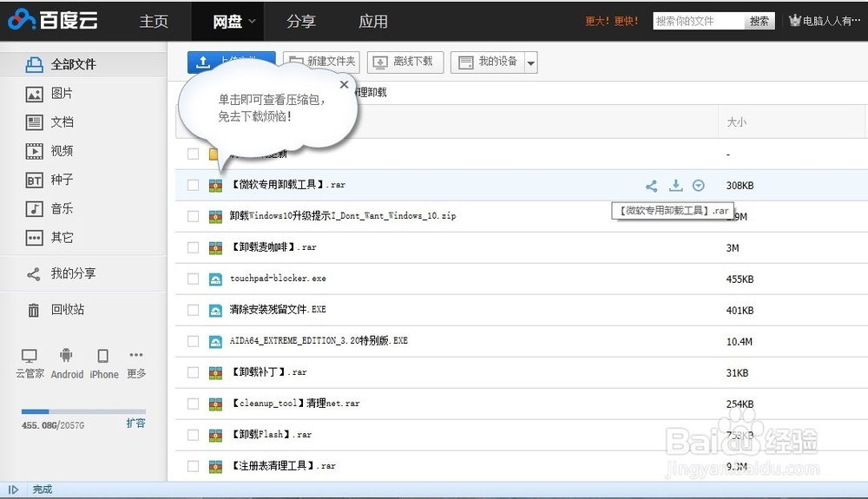Open file 【卸载麦咖啡】.rar

(273, 247)
